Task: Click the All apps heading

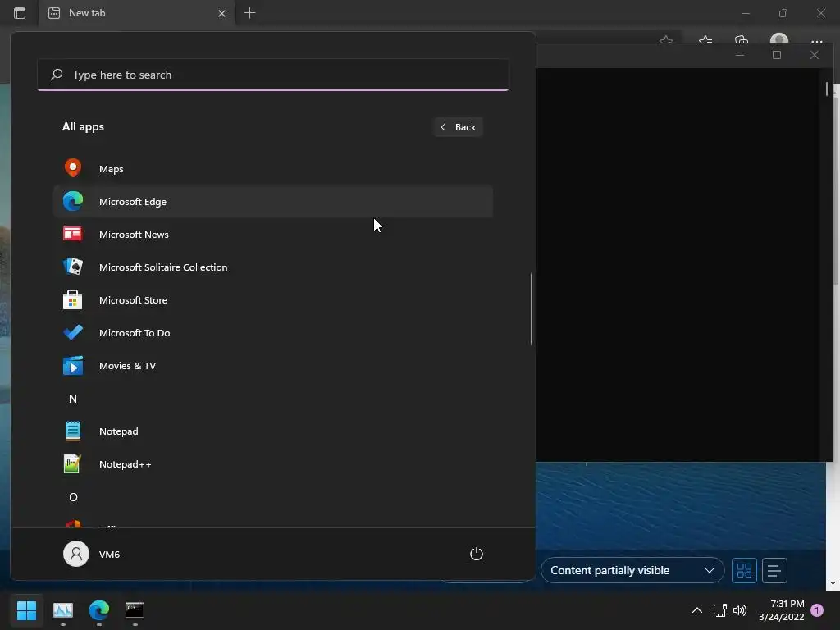Action: 83,127
